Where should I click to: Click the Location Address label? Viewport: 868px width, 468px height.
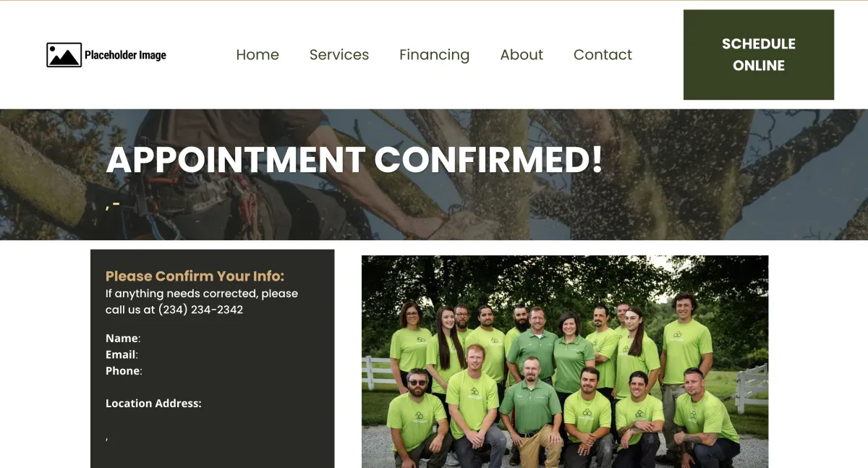pyautogui.click(x=153, y=404)
